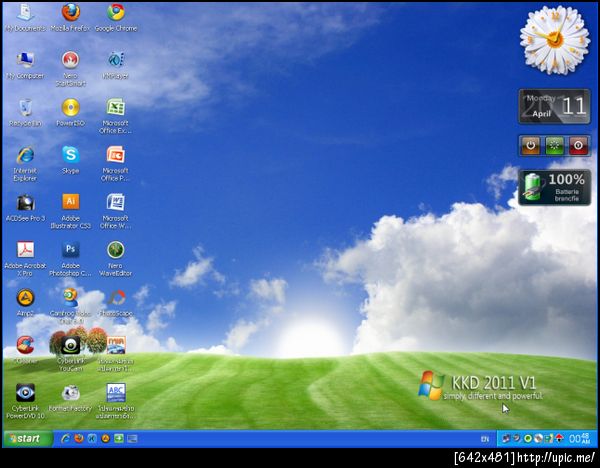Click the green middle power gadget button
The width and height of the screenshot is (600, 468).
(x=554, y=145)
